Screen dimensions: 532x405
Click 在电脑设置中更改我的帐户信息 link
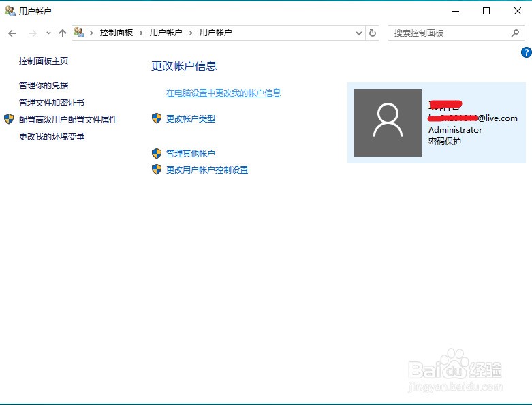pyautogui.click(x=223, y=93)
